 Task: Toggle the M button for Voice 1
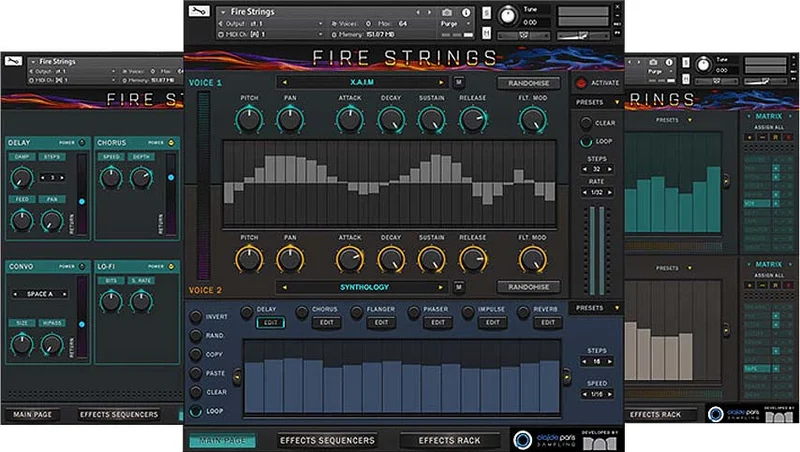459,82
